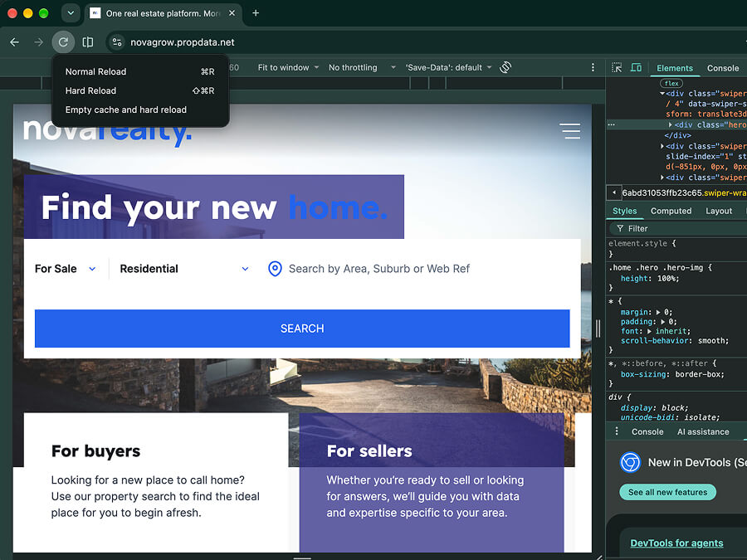Open the 'Fit to window' zoom dropdown
The width and height of the screenshot is (747, 560).
[288, 68]
